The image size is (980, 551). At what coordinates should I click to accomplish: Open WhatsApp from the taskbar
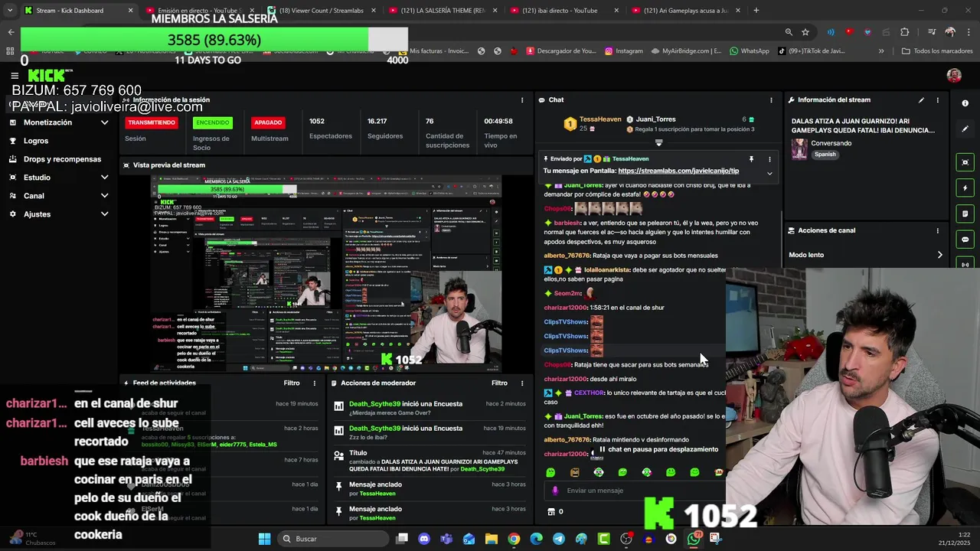click(x=694, y=539)
